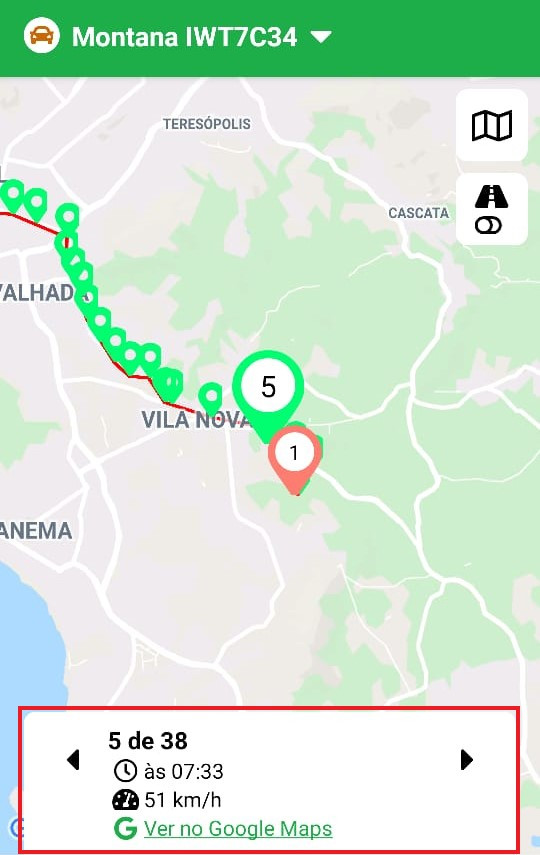
Task: Click the Vila Nova neighborhood label
Action: click(194, 419)
